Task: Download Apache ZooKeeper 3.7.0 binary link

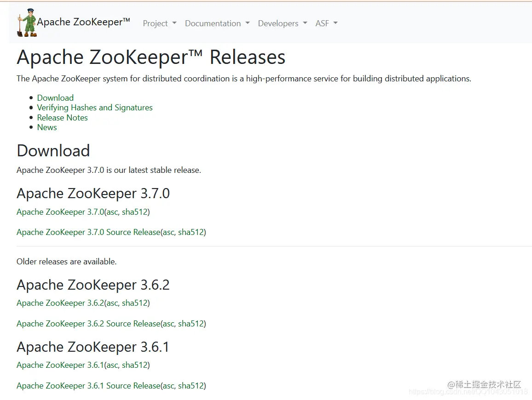Action: tap(60, 212)
